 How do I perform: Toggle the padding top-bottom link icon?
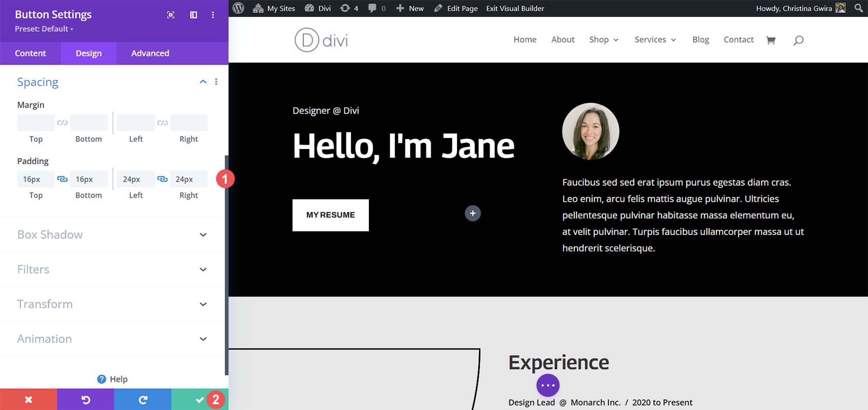62,179
